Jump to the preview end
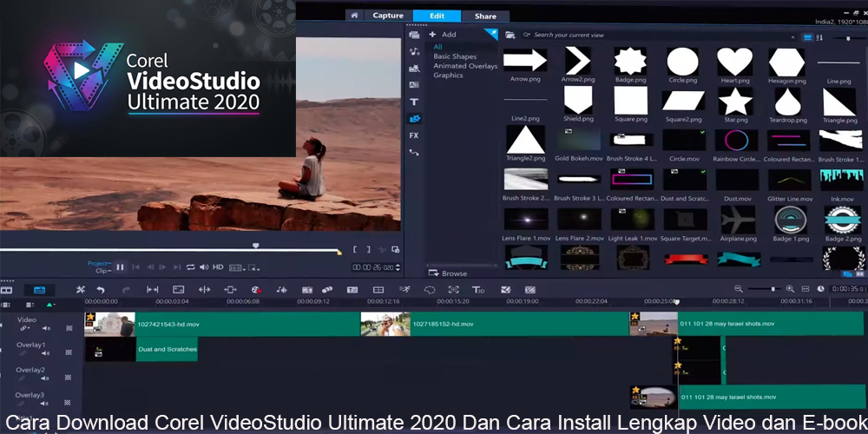Screen dimensions: 868x434 pyautogui.click(x=176, y=267)
